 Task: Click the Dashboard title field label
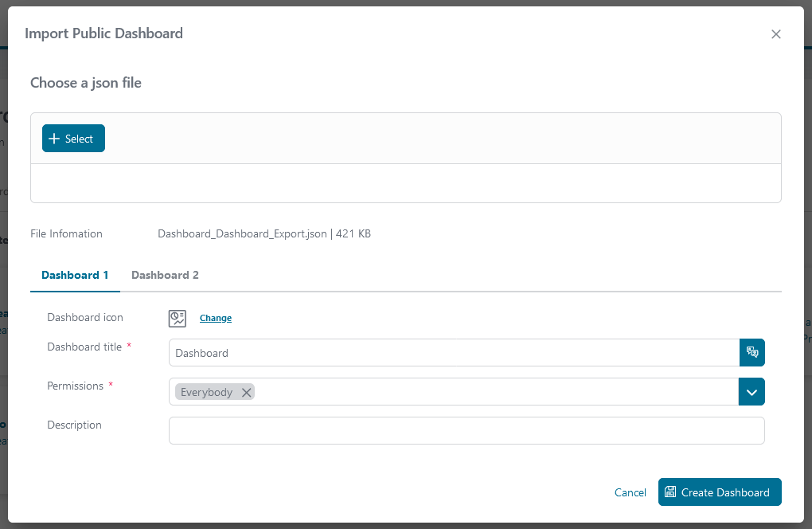click(84, 347)
